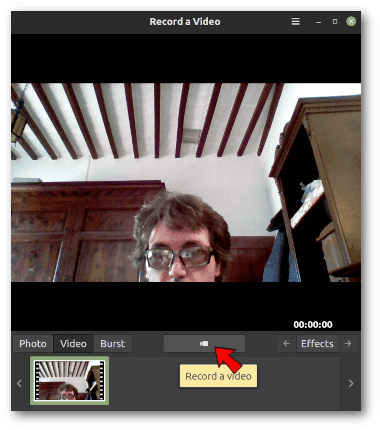Click the "Record a Video" title bar text
The height and width of the screenshot is (430, 380).
pos(185,22)
